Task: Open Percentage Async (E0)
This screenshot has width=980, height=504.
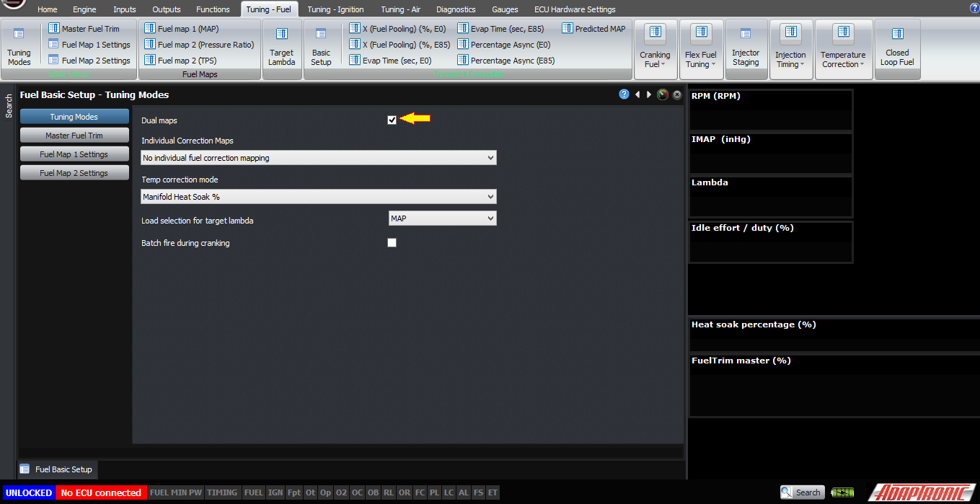Action: [x=503, y=45]
